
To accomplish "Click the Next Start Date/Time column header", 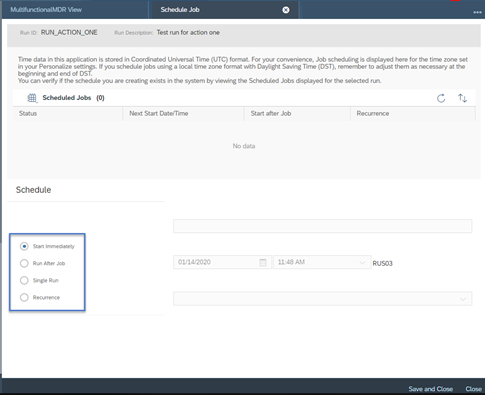I will coord(183,113).
